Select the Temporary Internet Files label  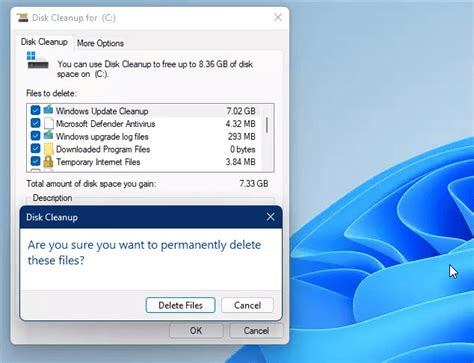98,162
